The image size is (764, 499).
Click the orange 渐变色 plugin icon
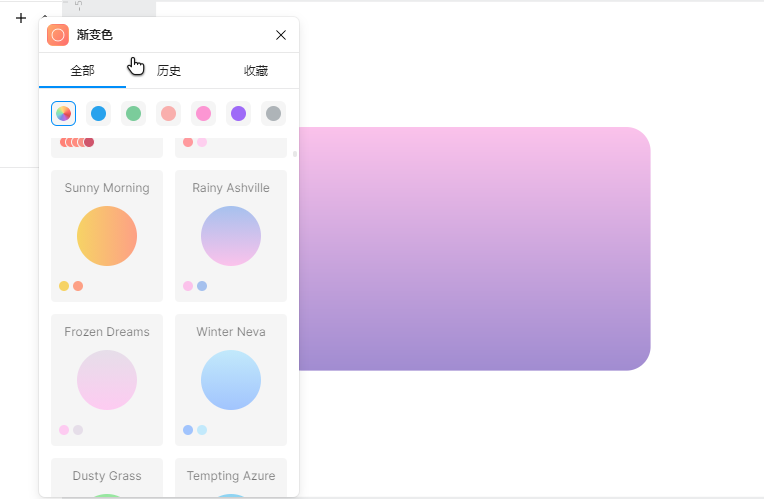(58, 35)
